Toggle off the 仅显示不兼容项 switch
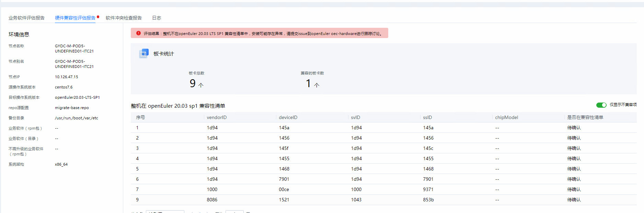This screenshot has height=213, width=644. pyautogui.click(x=601, y=105)
